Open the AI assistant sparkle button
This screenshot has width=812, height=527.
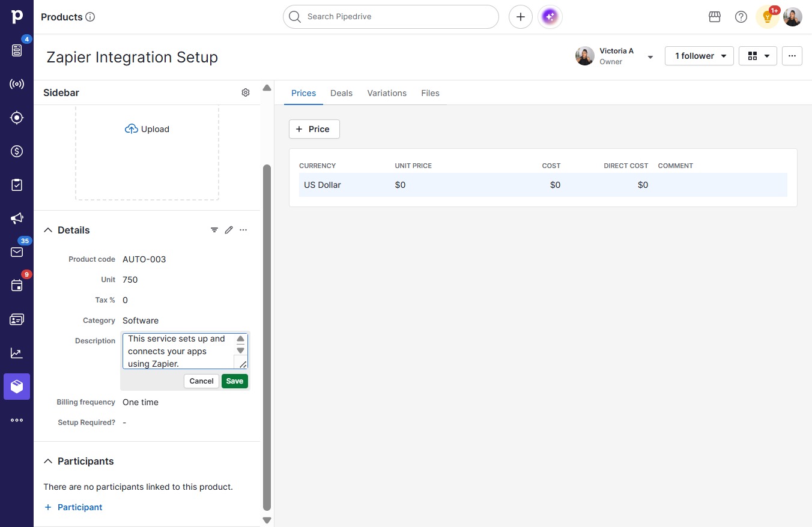pos(550,17)
